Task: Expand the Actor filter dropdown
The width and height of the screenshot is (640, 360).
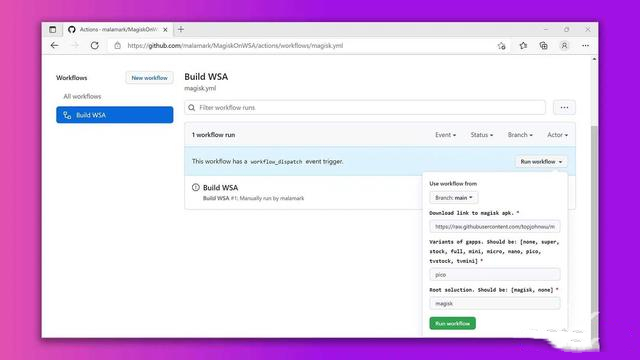Action: coord(558,135)
